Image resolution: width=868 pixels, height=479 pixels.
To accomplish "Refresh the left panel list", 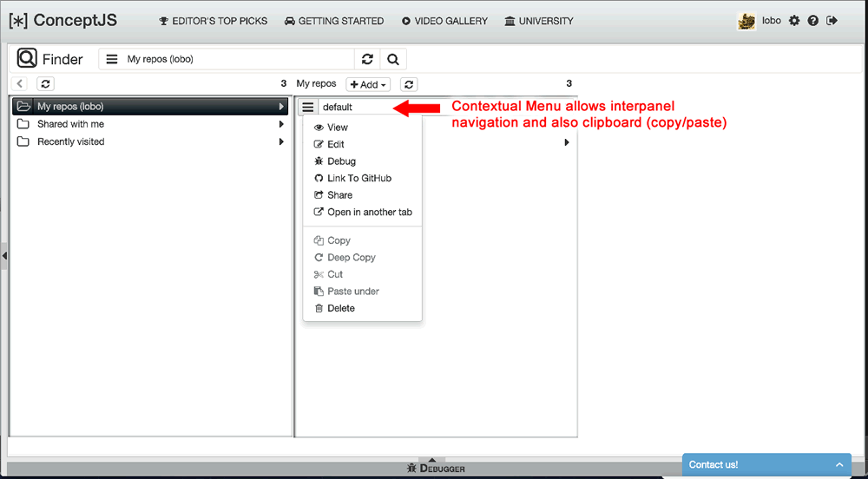I will [45, 84].
